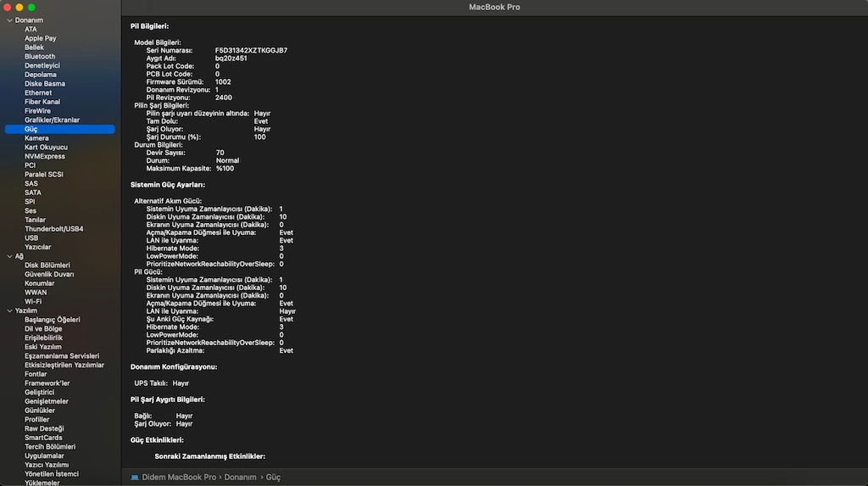Open USB in the sidebar
Image resolution: width=868 pixels, height=486 pixels.
coord(31,237)
